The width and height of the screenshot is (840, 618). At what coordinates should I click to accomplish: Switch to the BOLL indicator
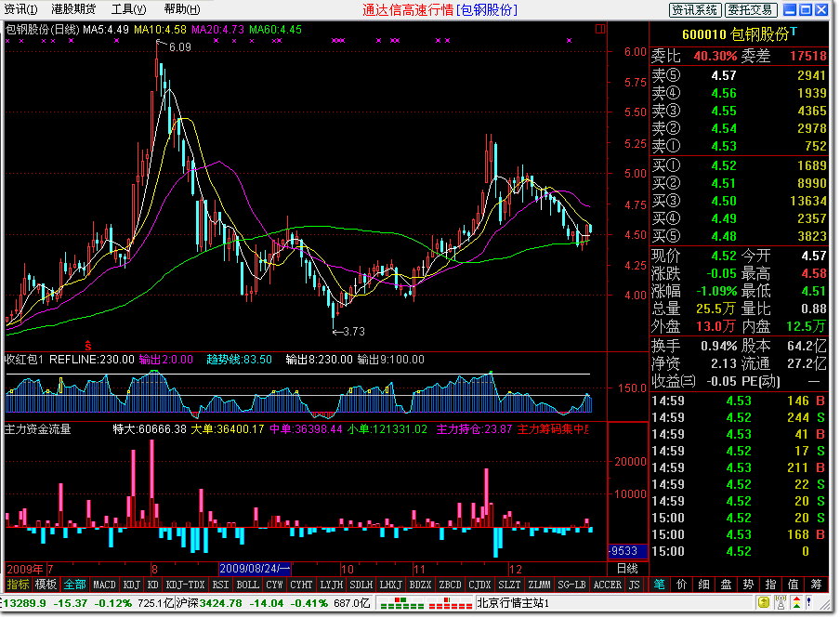(247, 585)
